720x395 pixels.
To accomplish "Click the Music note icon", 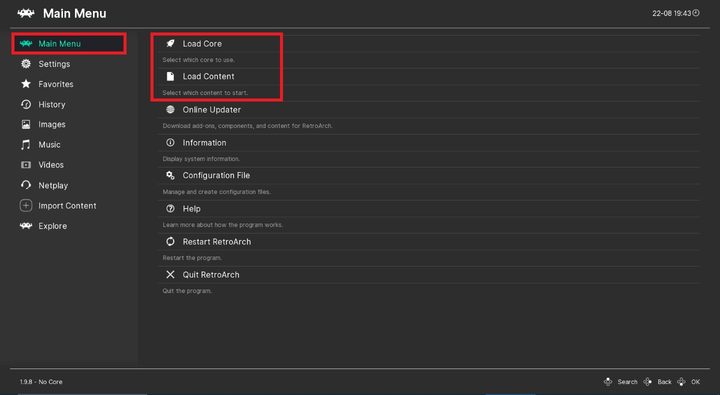I will [26, 145].
